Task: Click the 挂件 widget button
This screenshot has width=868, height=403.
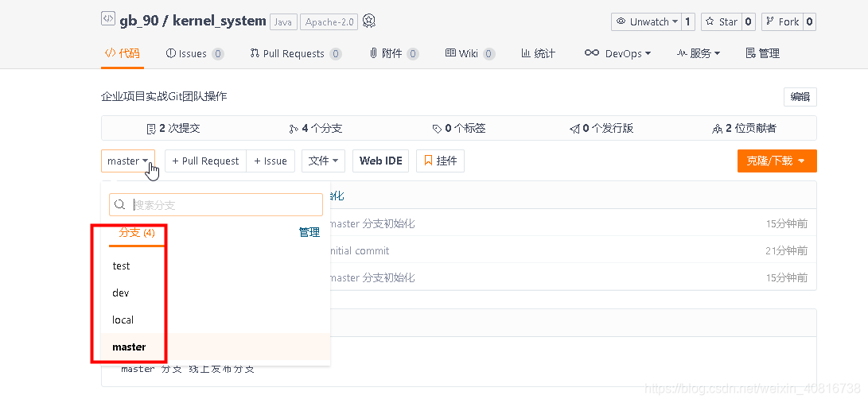Action: (440, 161)
